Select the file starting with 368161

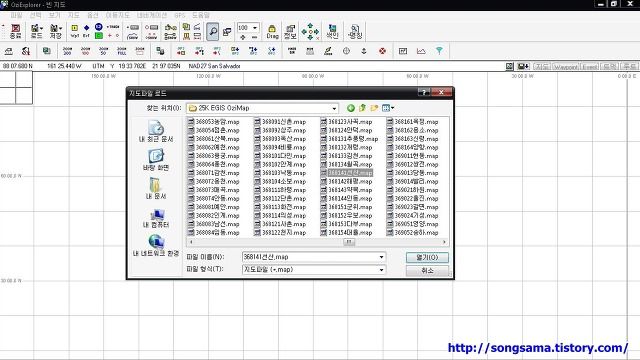[x=413, y=122]
